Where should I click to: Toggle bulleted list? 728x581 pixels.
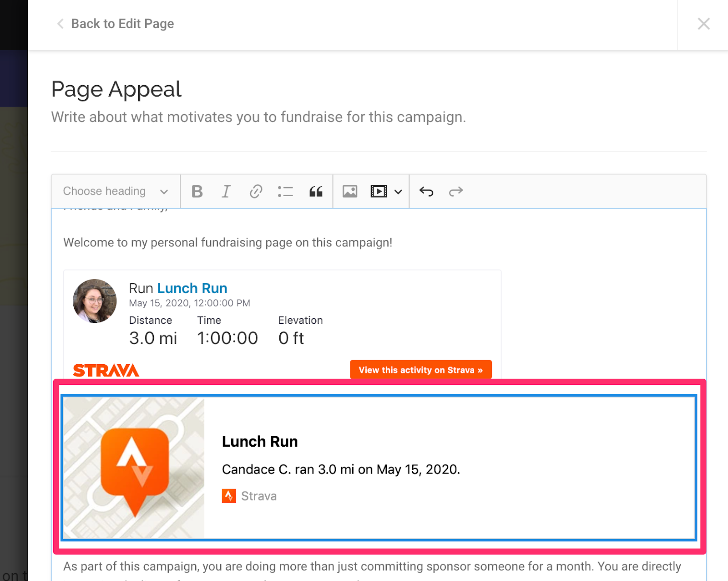coord(285,191)
